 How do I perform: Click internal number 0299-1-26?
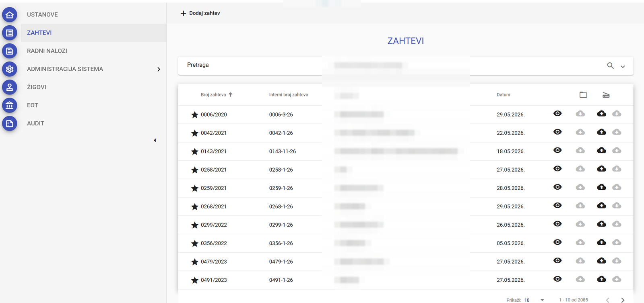(281, 225)
